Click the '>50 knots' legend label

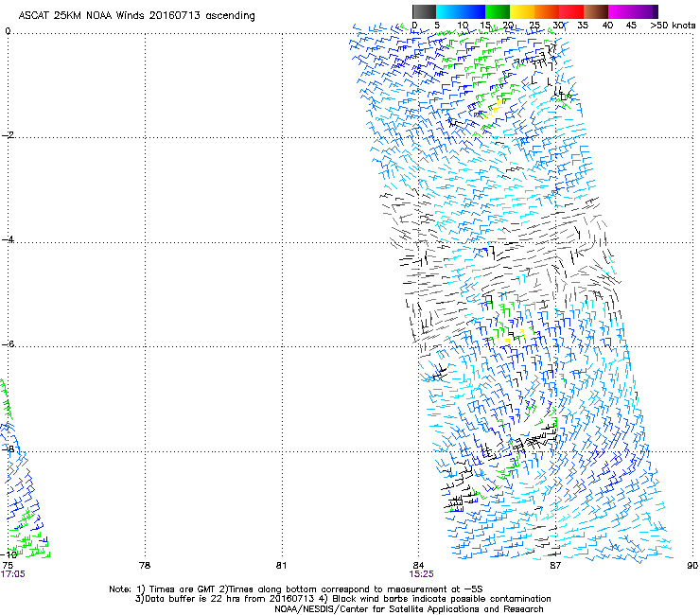[x=673, y=26]
